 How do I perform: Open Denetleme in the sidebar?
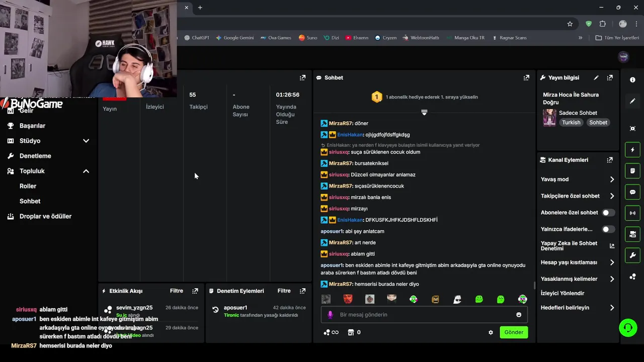pyautogui.click(x=35, y=156)
